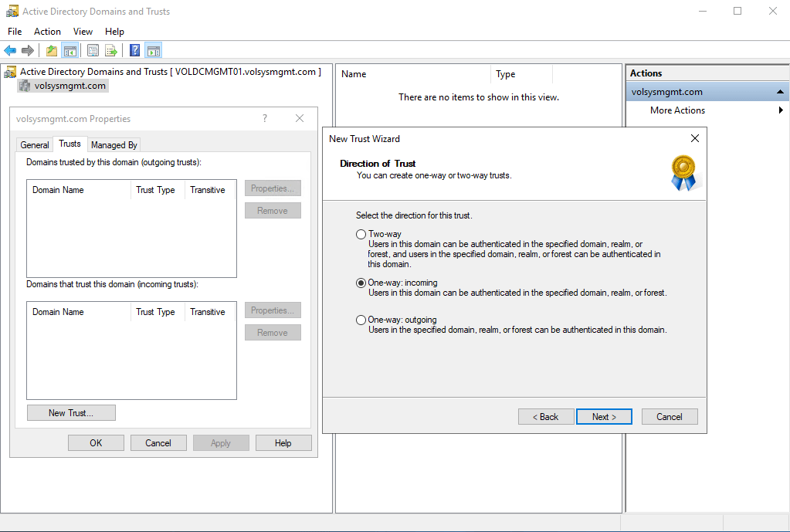
Task: Expand the More Actions submenu arrow
Action: pyautogui.click(x=781, y=110)
